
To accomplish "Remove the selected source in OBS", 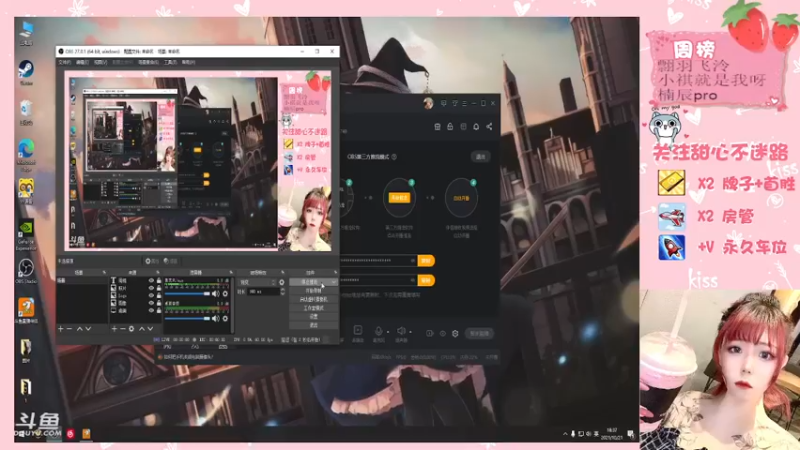I will [122, 329].
